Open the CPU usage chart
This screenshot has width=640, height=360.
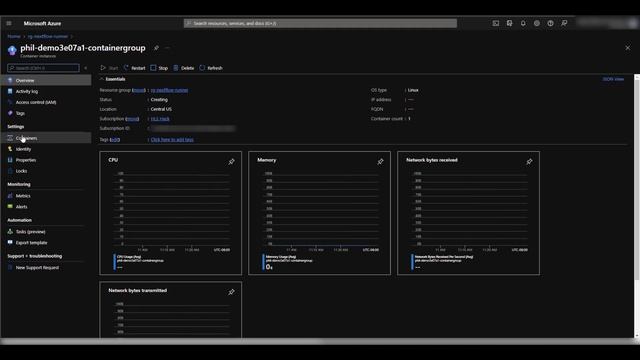click(171, 213)
